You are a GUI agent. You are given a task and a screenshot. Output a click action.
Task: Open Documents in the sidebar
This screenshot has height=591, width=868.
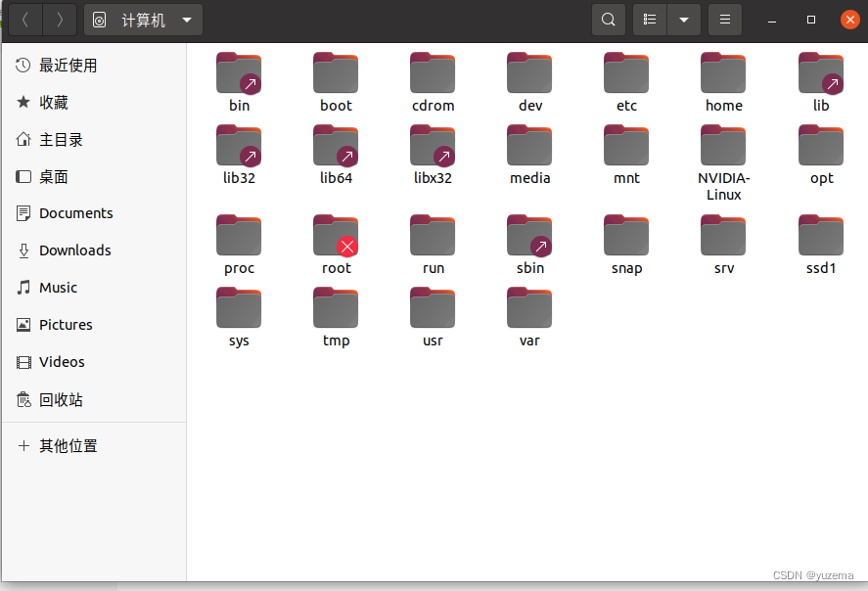94,213
